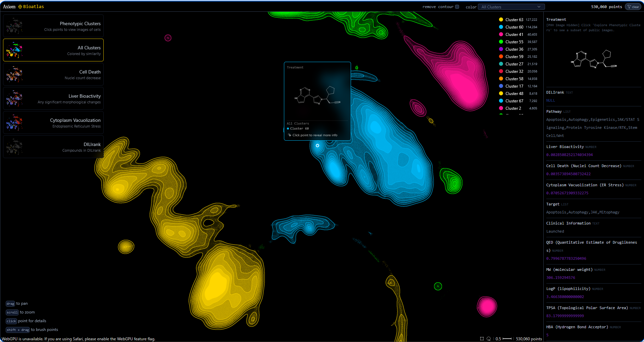
Task: Click the highlighted data point under the tooltip
Action: tap(317, 146)
